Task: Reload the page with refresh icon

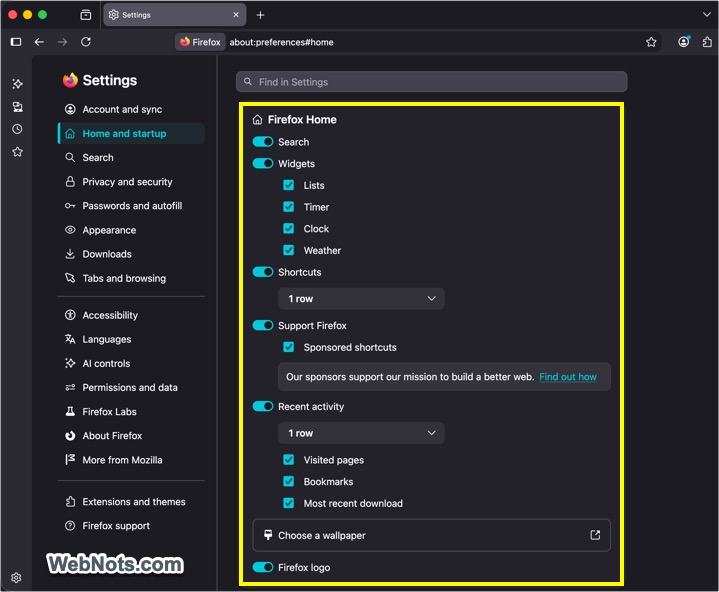Action: (86, 42)
